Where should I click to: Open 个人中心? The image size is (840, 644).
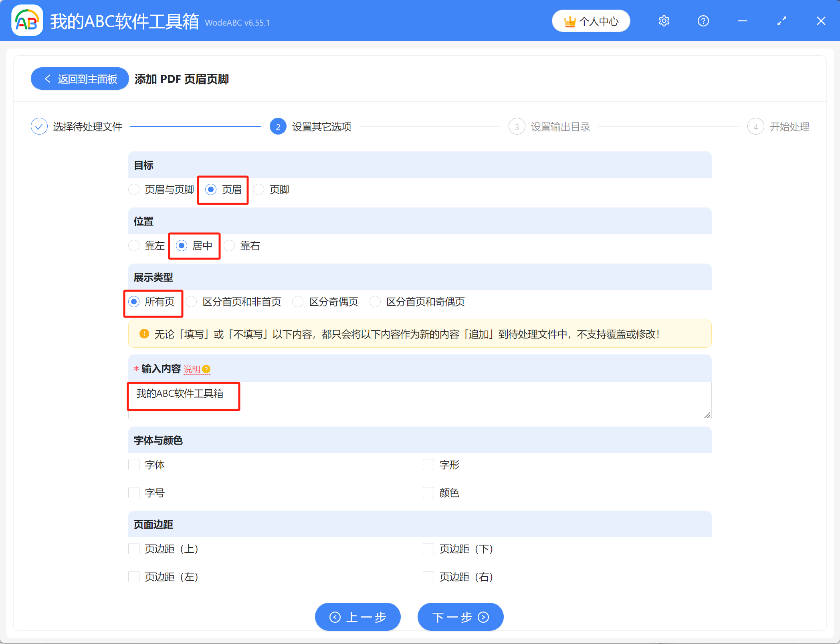click(x=591, y=21)
